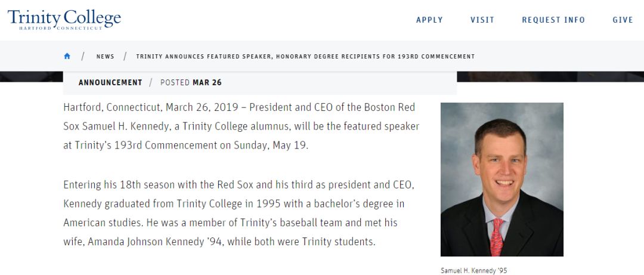This screenshot has height=275, width=644.
Task: Go to the Apply page
Action: (x=429, y=20)
